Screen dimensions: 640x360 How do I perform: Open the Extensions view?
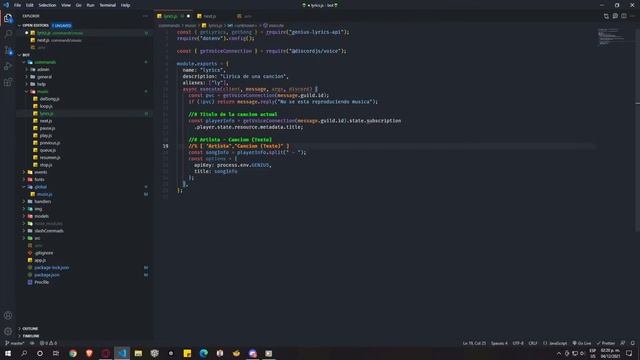8,82
